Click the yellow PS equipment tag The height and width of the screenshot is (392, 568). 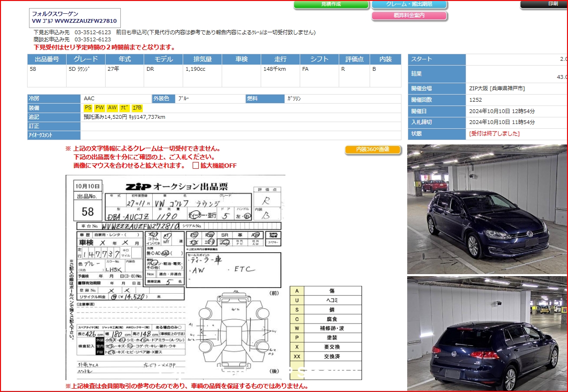coord(88,108)
